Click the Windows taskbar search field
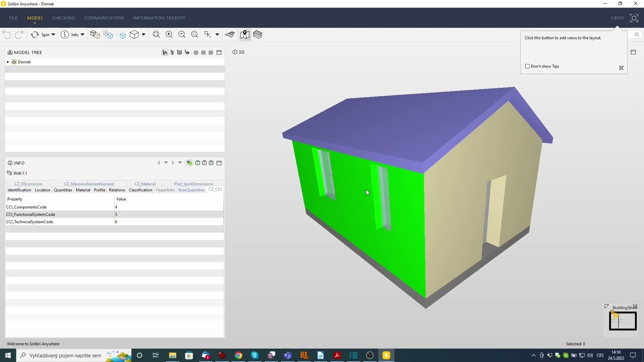644x362 pixels. (74, 355)
